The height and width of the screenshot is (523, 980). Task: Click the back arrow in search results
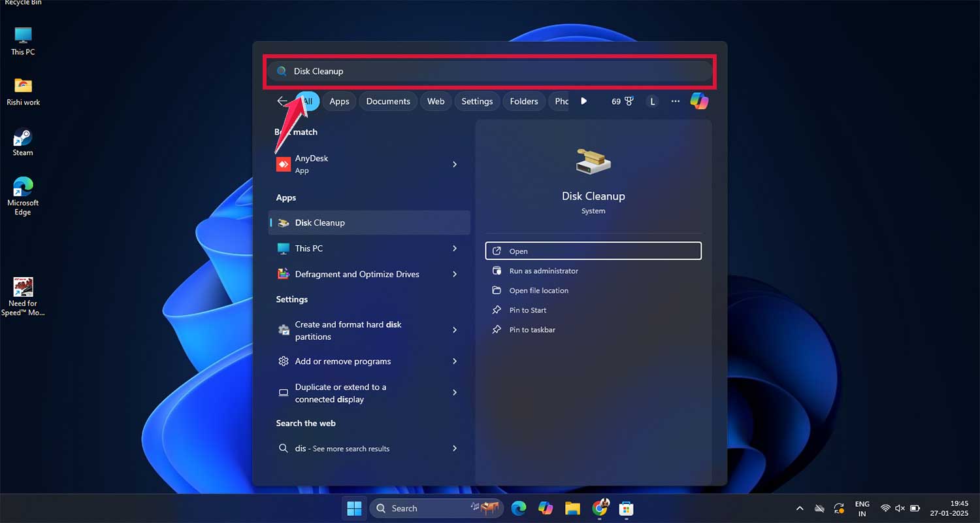[x=282, y=101]
